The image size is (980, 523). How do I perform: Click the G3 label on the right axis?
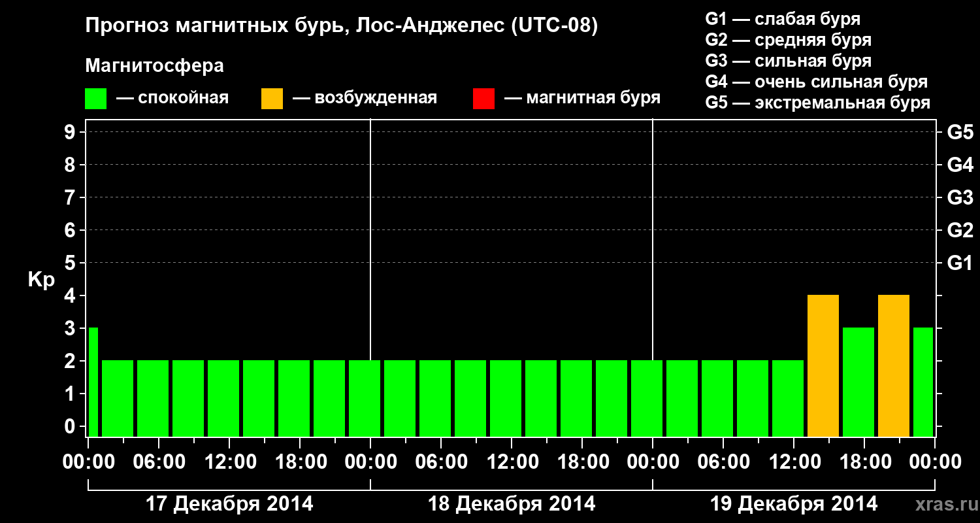click(x=960, y=197)
